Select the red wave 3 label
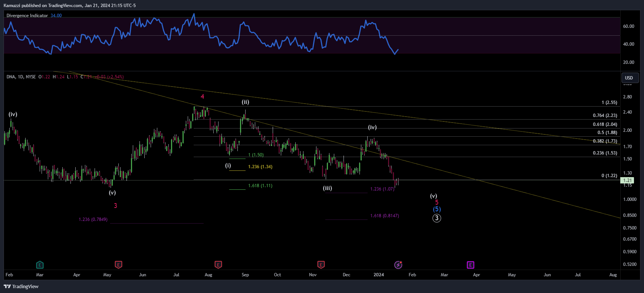 click(115, 206)
